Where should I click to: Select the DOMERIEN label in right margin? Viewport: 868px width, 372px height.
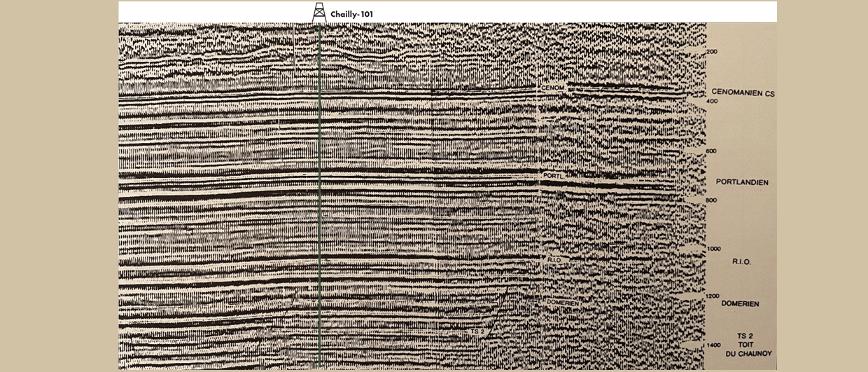click(x=741, y=303)
